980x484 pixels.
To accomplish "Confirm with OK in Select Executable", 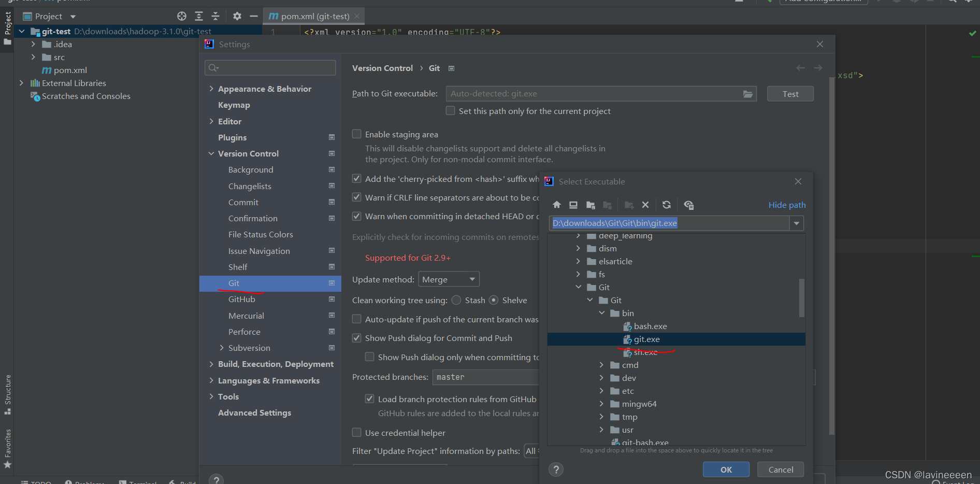I will coord(726,469).
